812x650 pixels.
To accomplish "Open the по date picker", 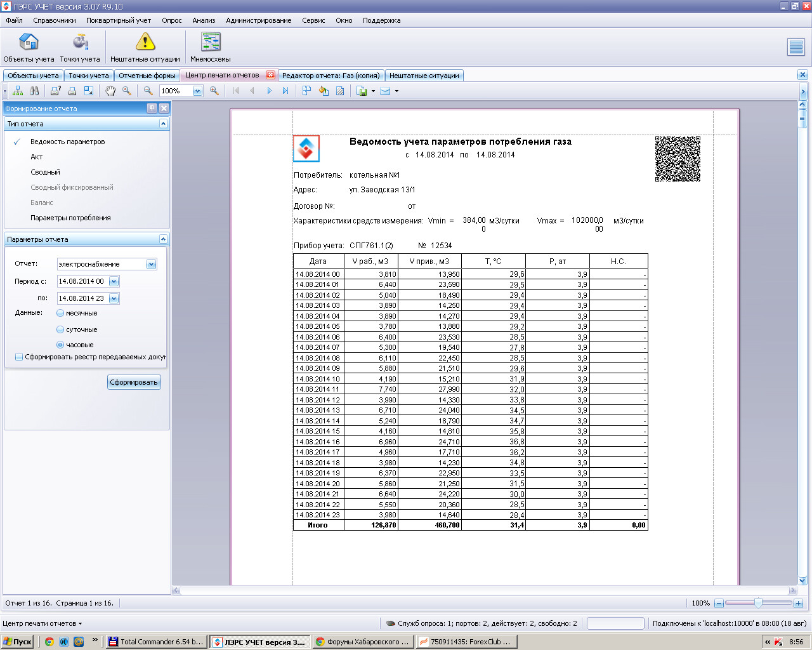I will click(114, 298).
